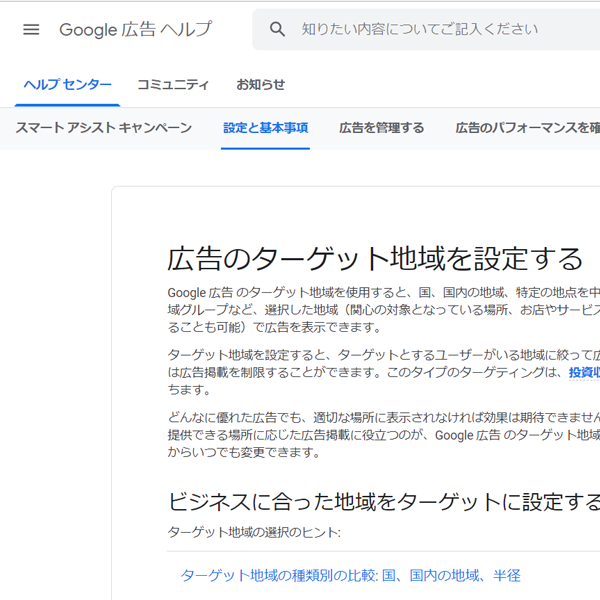Follow the 投資収益率 glossary link
Screen dimensions: 600x600
pyautogui.click(x=584, y=372)
